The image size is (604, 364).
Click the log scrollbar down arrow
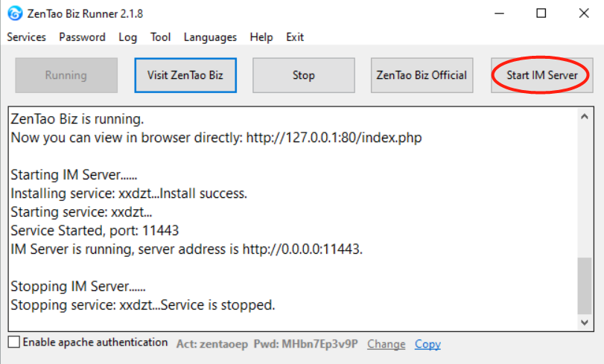tap(585, 322)
